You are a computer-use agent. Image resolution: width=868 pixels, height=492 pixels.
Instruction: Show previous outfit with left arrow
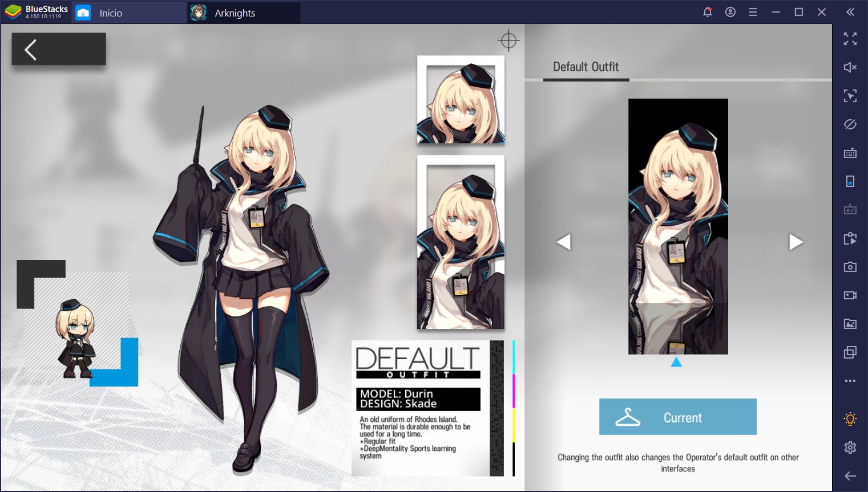coord(564,242)
